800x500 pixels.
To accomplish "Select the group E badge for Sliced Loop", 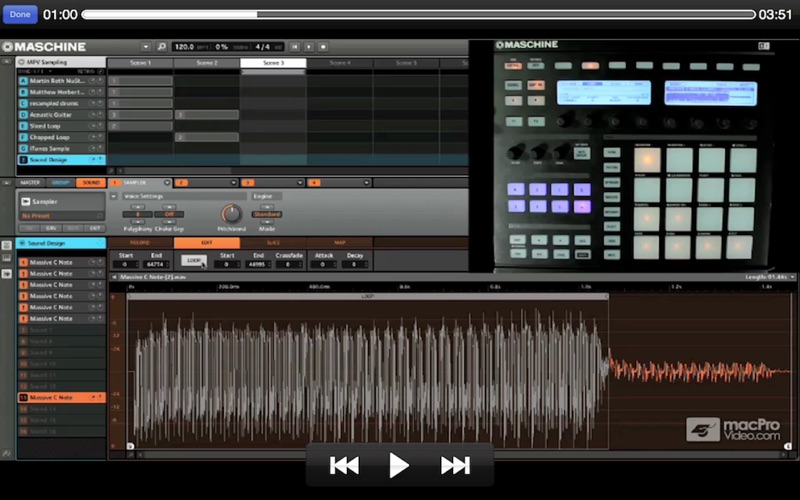I will click(23, 126).
